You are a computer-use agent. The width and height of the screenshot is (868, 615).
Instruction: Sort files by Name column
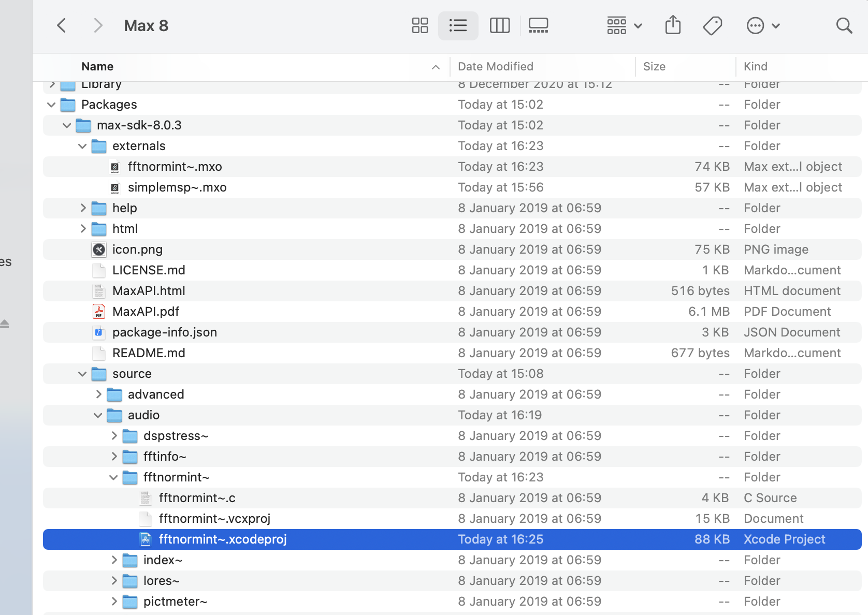point(97,66)
